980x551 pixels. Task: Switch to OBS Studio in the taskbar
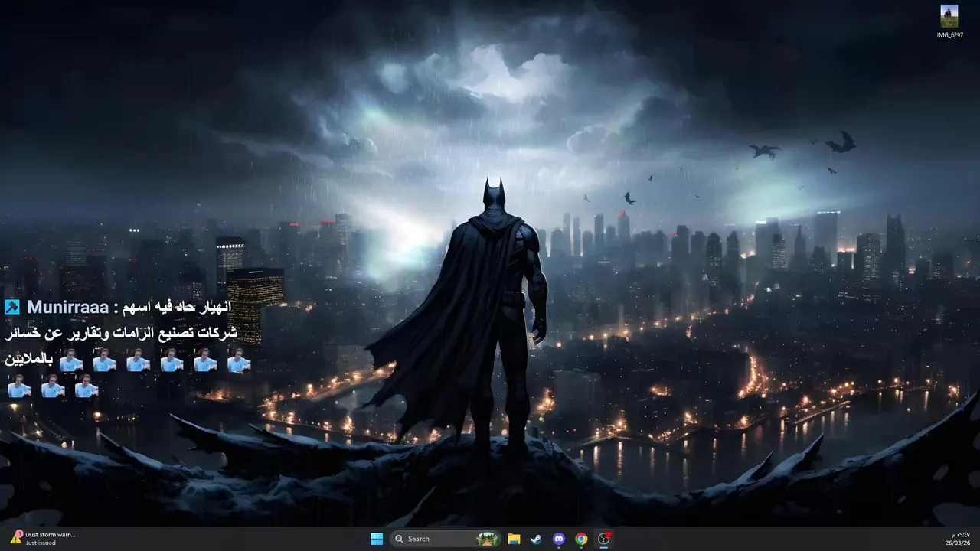click(x=604, y=539)
